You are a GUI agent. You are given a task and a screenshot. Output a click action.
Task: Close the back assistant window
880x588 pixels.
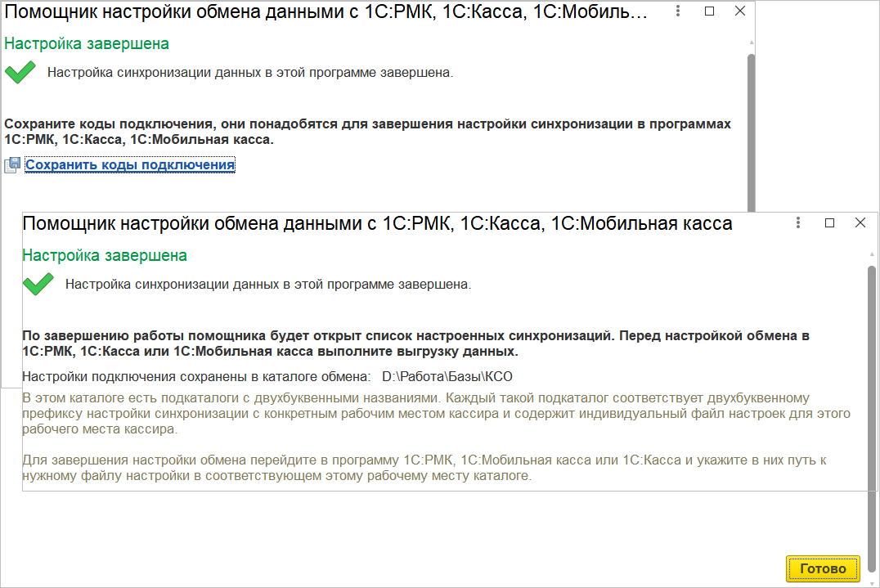point(740,11)
